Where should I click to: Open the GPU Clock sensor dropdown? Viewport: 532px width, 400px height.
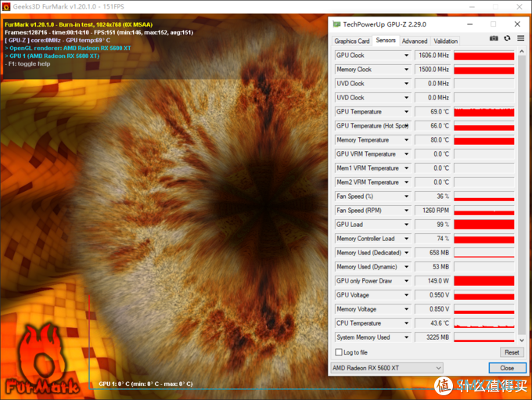point(407,56)
